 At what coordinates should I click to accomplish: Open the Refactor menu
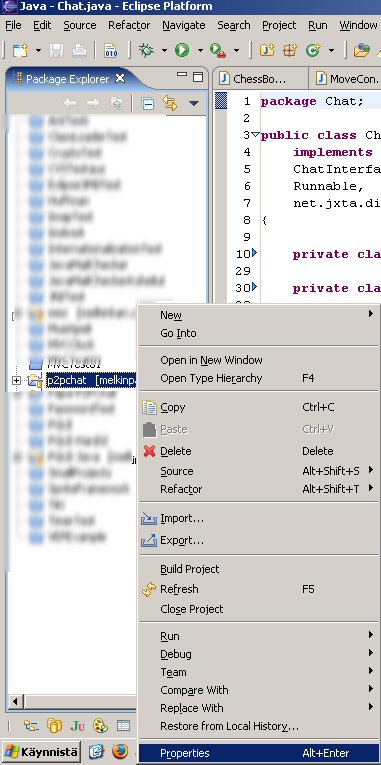pos(129,25)
